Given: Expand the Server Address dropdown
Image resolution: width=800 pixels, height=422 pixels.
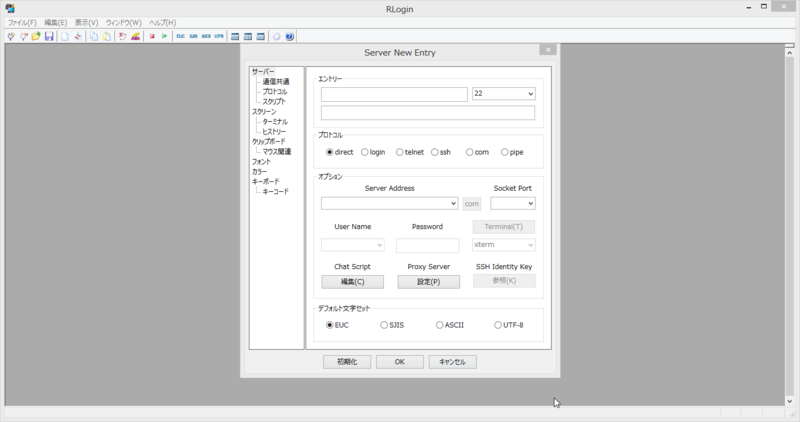Looking at the screenshot, I should pos(453,203).
